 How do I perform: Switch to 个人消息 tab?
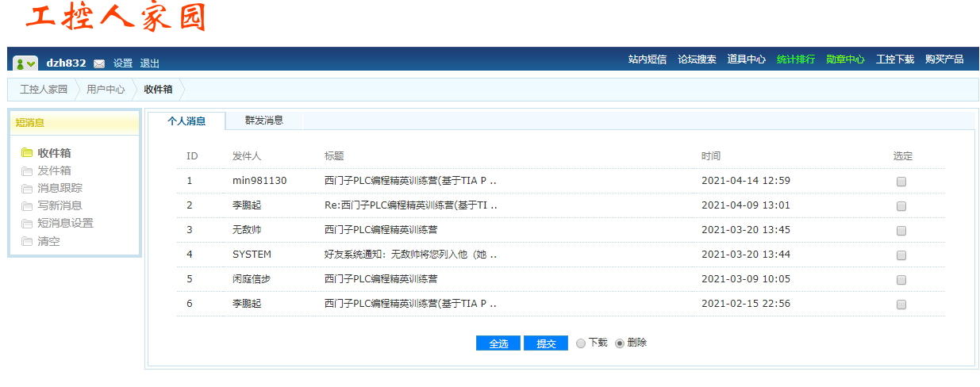pyautogui.click(x=186, y=121)
